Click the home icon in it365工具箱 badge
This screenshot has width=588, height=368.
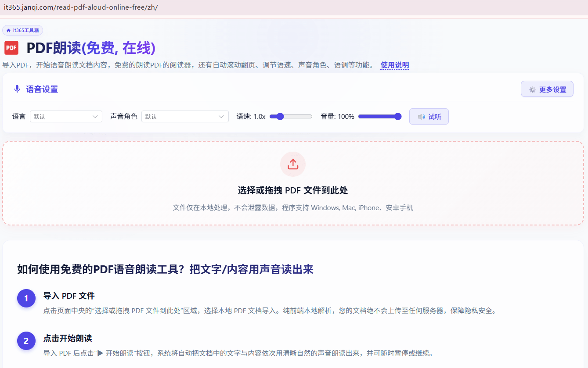[x=8, y=30]
